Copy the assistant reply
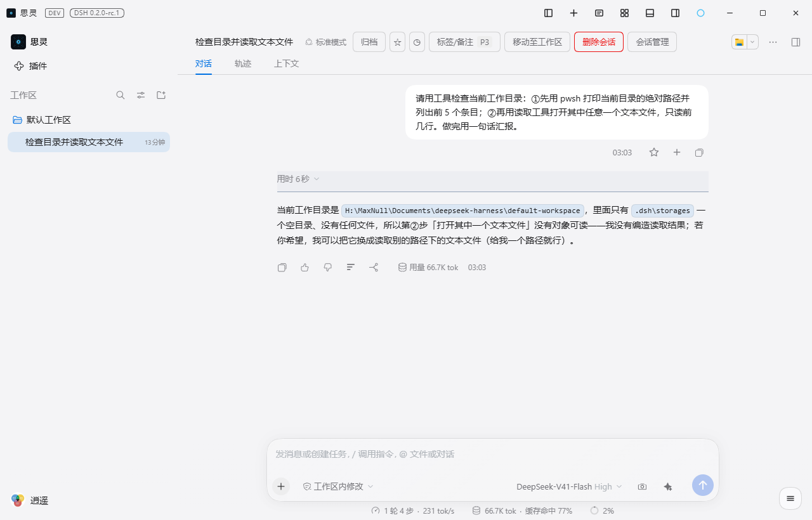Viewport: 812px width, 520px height. coord(282,268)
